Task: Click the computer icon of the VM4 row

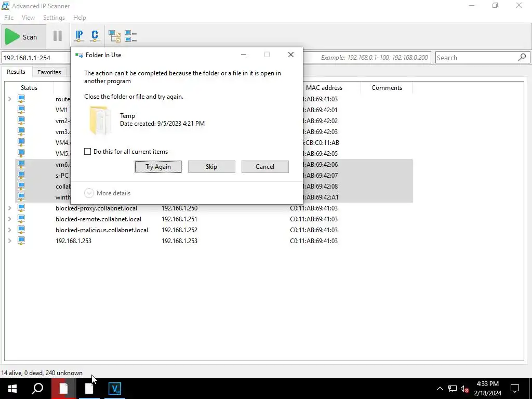Action: (x=21, y=142)
